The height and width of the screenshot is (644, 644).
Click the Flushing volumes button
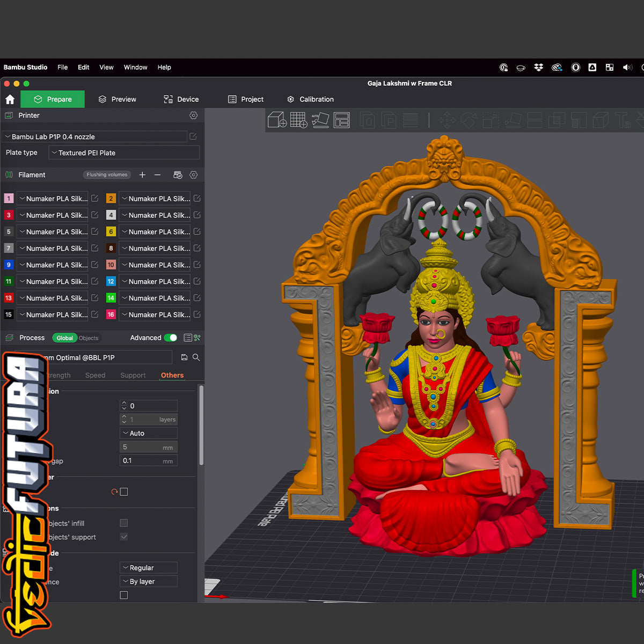[x=107, y=175]
